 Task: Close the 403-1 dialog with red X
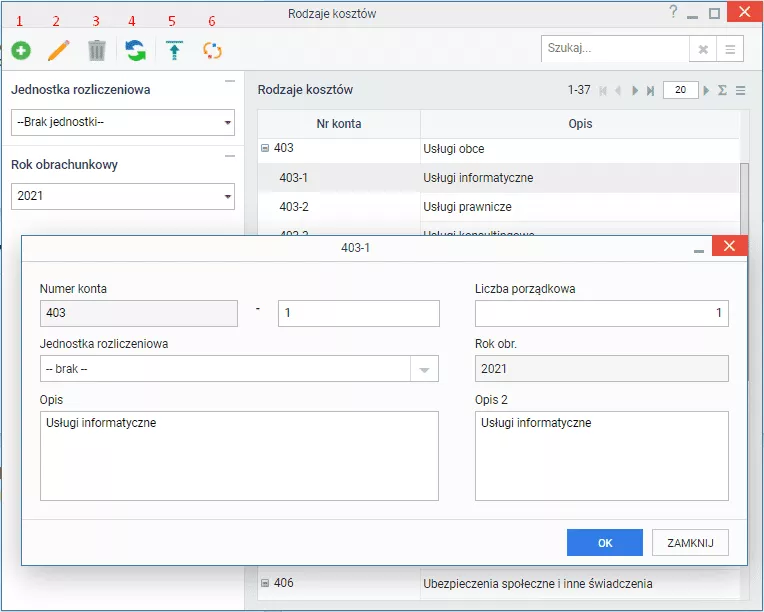pyautogui.click(x=729, y=246)
